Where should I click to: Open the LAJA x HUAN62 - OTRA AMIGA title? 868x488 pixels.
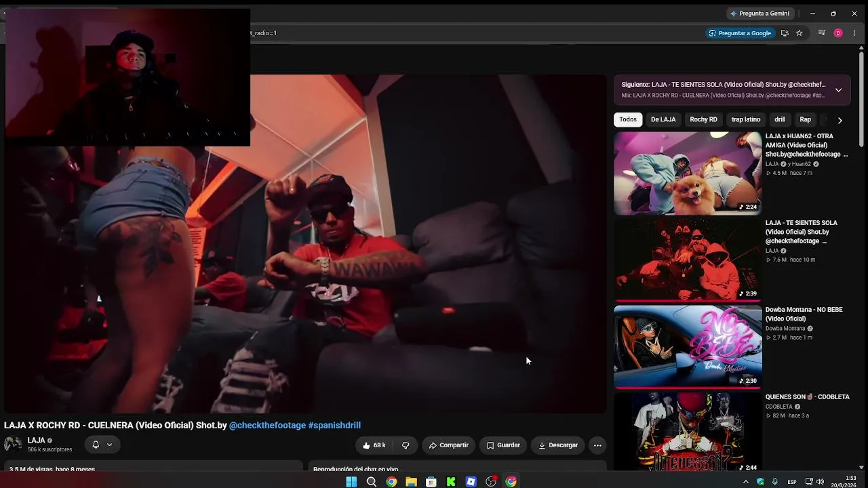coord(806,145)
